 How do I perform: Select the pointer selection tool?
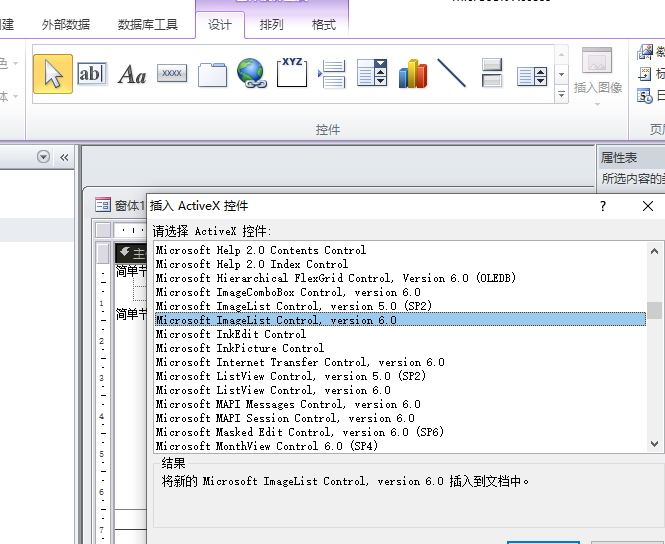point(53,74)
